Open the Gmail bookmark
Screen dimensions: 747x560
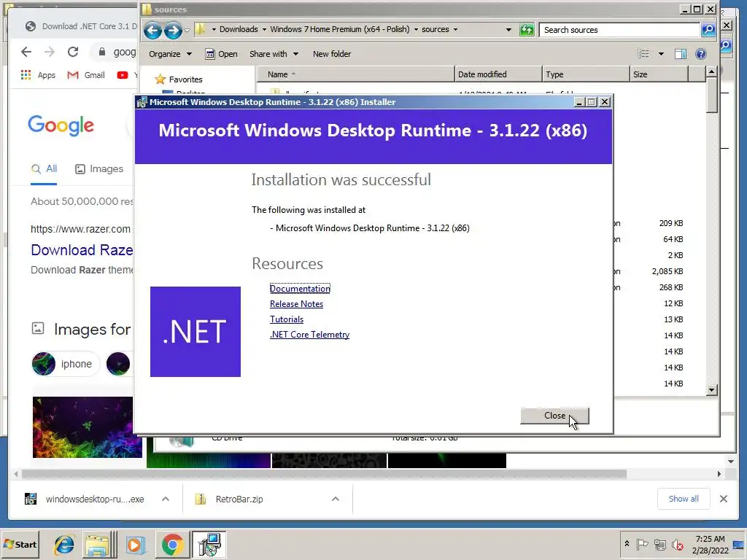point(86,75)
